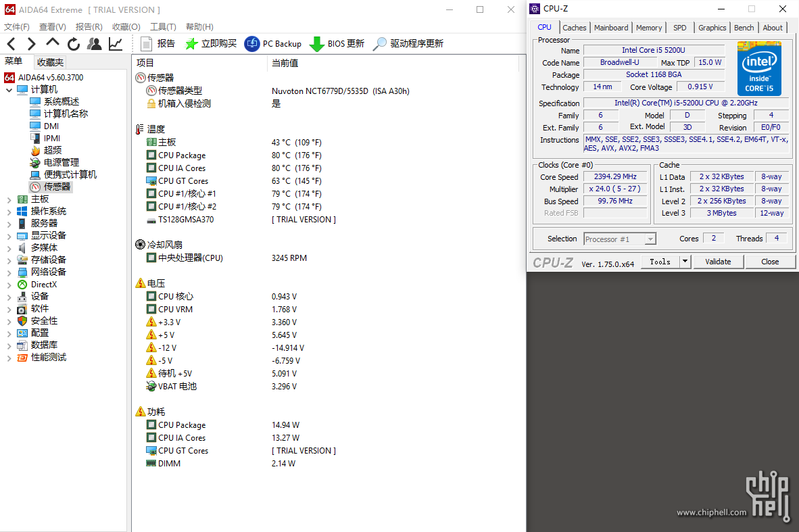Select the 中央处理器(CPU) fan row

(x=326, y=258)
